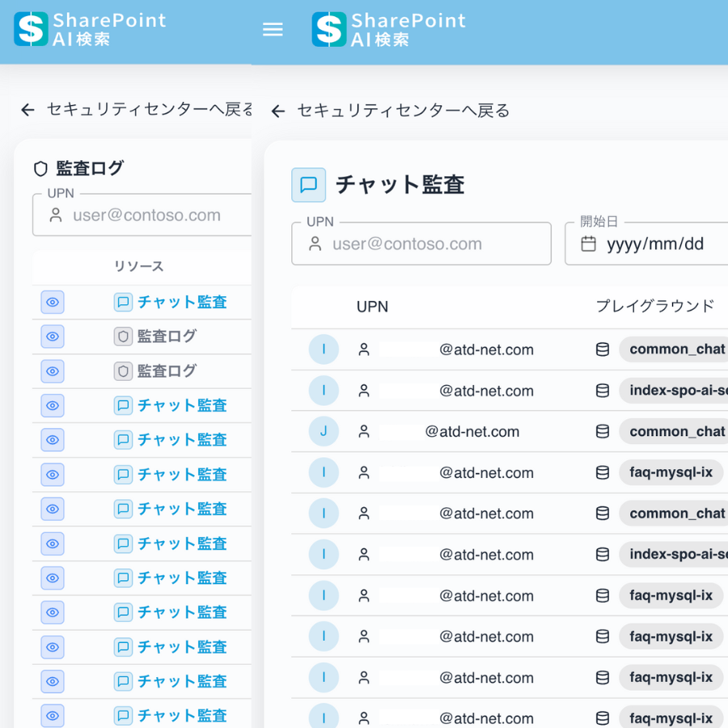Open the hamburger menu in the header
Screen dimensions: 728x728
click(273, 29)
